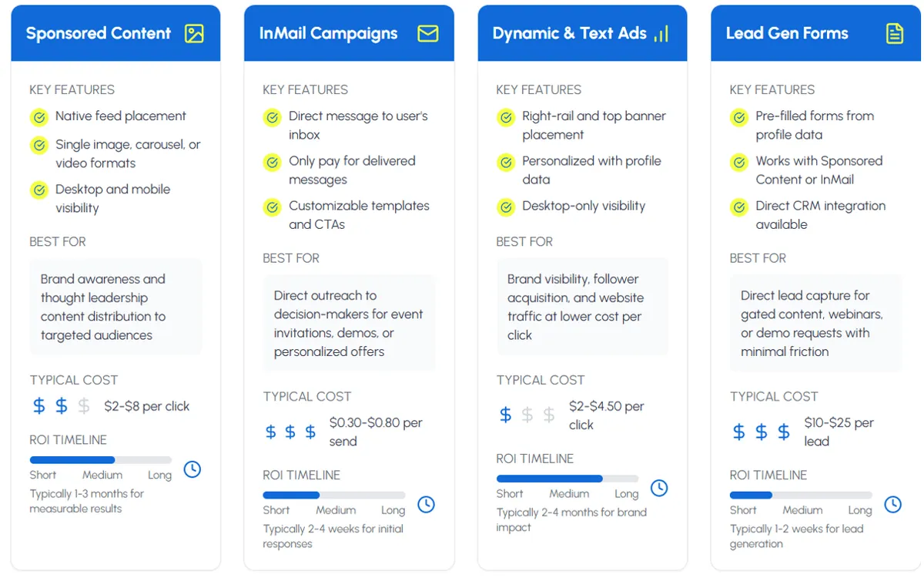Click the check mark beside Desktop-only visibility
The width and height of the screenshot is (924, 578).
(x=505, y=207)
